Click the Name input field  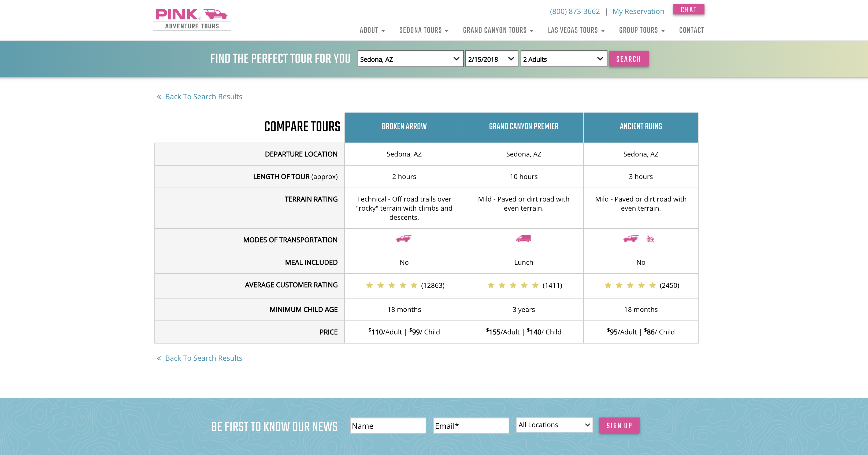(388, 426)
